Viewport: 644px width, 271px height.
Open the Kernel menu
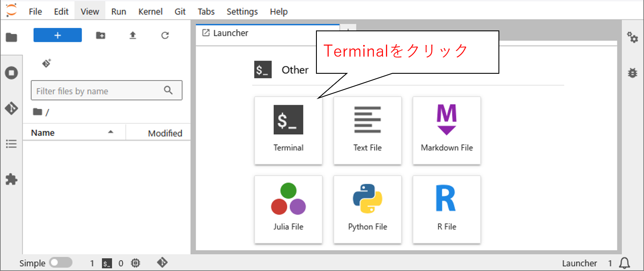pyautogui.click(x=150, y=12)
